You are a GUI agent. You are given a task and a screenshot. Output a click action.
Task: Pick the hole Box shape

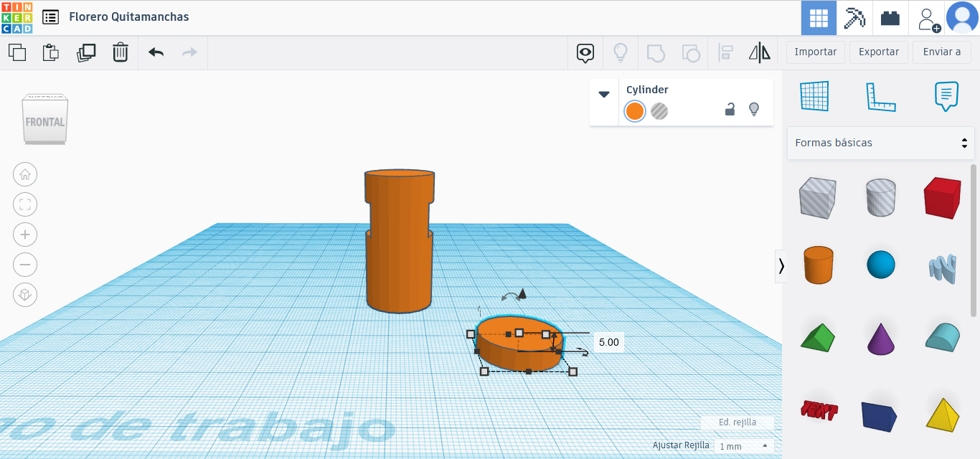[x=817, y=199]
